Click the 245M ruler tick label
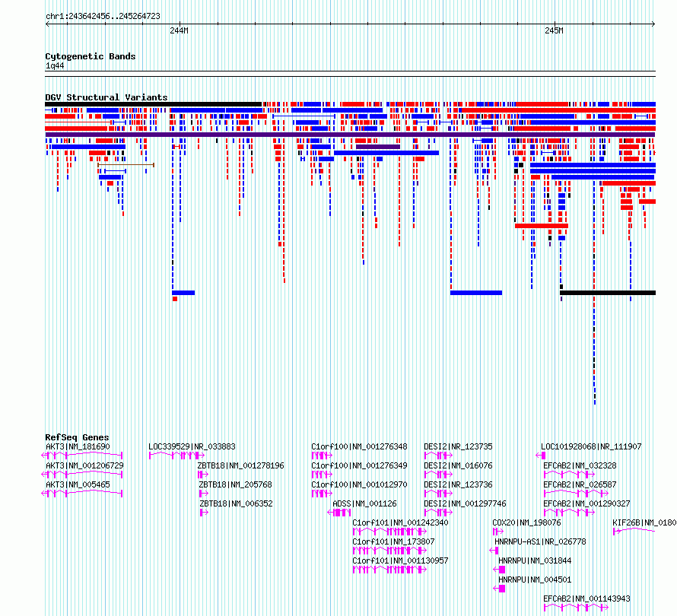 pyautogui.click(x=554, y=30)
